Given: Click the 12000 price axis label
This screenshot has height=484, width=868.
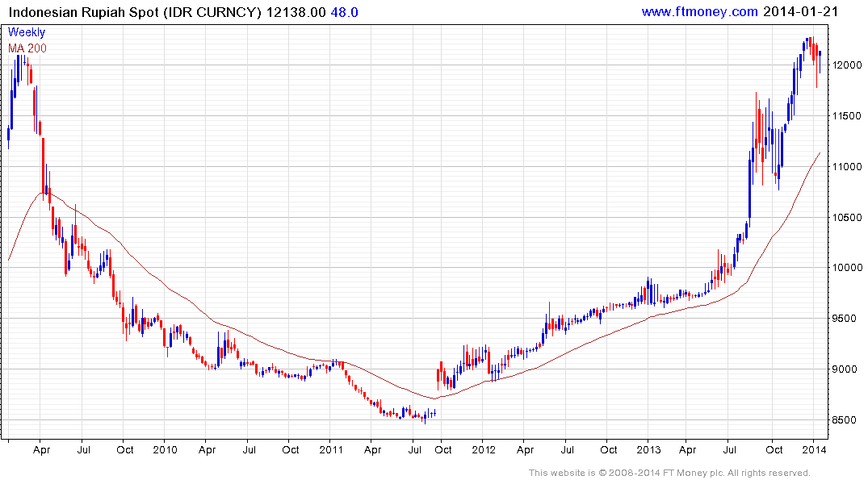Looking at the screenshot, I should click(x=846, y=65).
